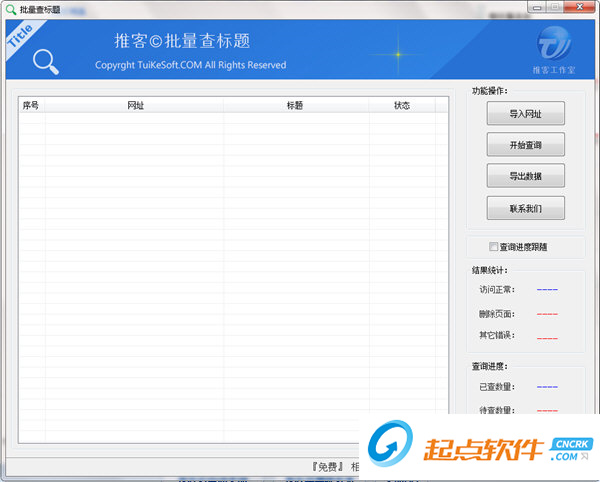Click the magnifier icon in the banner
Viewport: 600px width, 482px height.
pyautogui.click(x=46, y=62)
